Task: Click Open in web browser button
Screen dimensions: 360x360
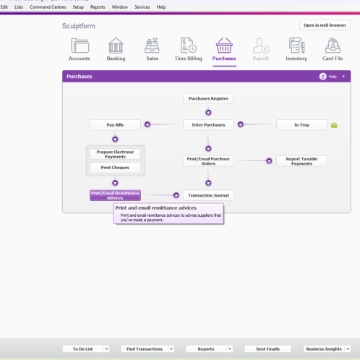Action: 325,25
